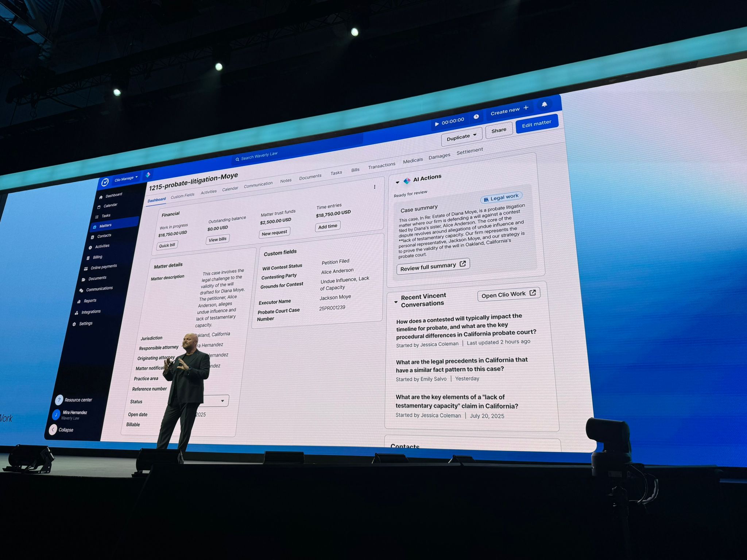Collapse the AI Actions section
The image size is (747, 560).
click(x=397, y=182)
